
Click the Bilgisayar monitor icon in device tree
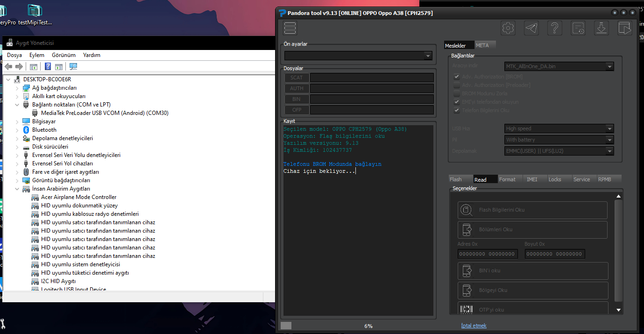click(26, 121)
